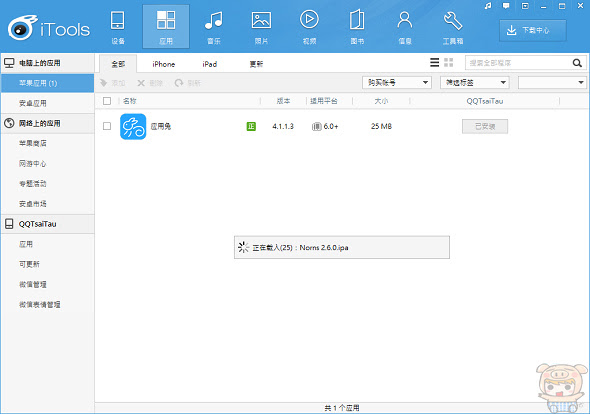This screenshot has height=414, width=590.
Task: Open the 购买账号 dropdown
Action: 397,82
